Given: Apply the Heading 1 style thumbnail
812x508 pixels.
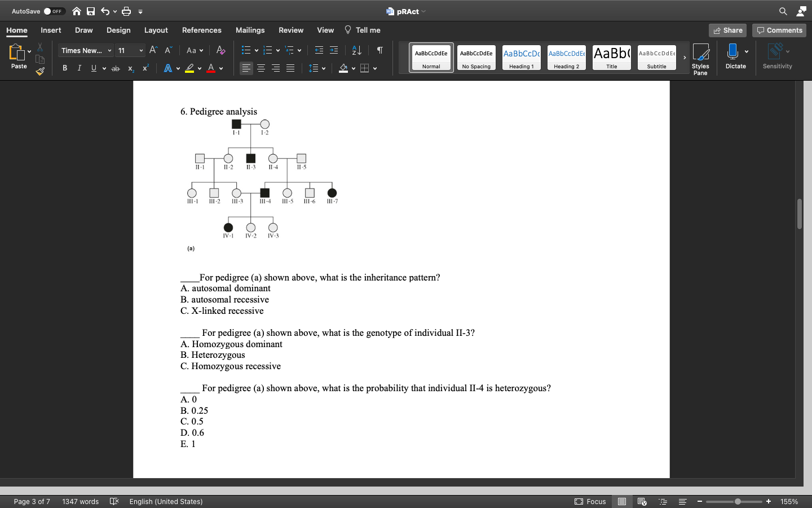Looking at the screenshot, I should (x=522, y=58).
